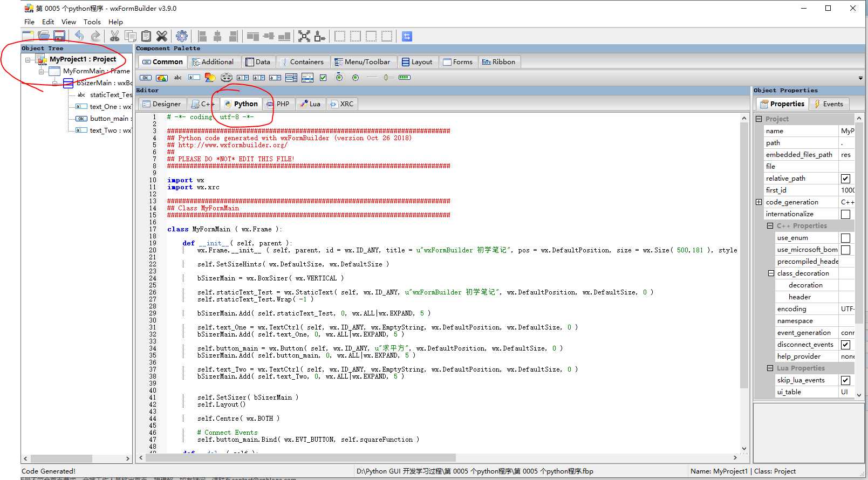Collapse the MyProject1 tree node

coord(28,59)
